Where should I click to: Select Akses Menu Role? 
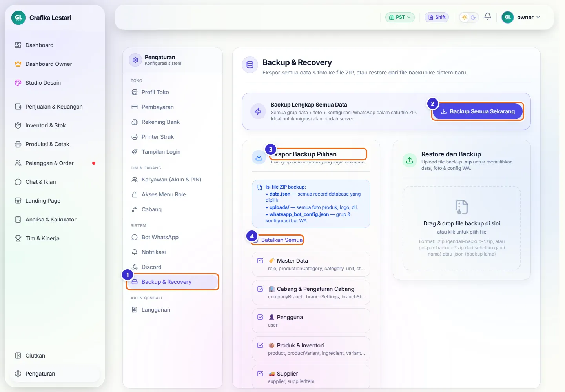173,194
